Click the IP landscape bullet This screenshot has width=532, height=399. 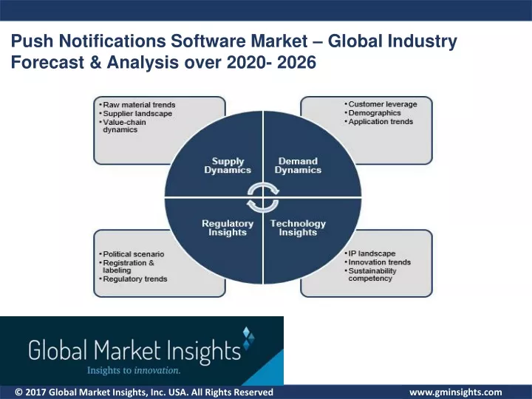pyautogui.click(x=370, y=253)
